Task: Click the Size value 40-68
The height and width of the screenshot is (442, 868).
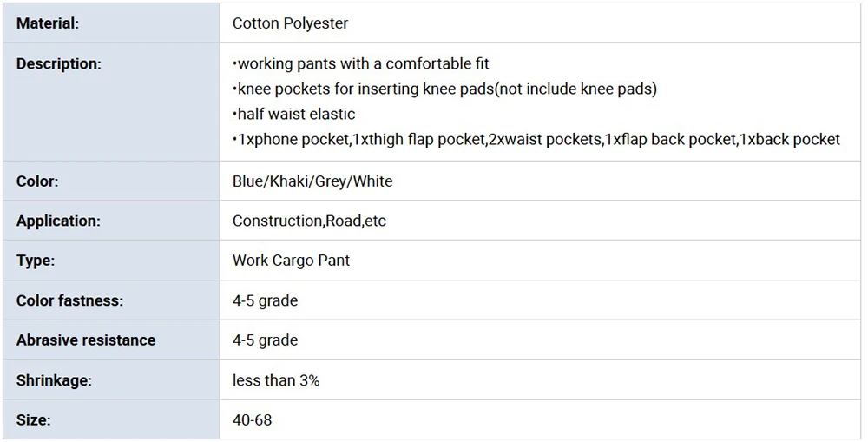Action: click(252, 419)
